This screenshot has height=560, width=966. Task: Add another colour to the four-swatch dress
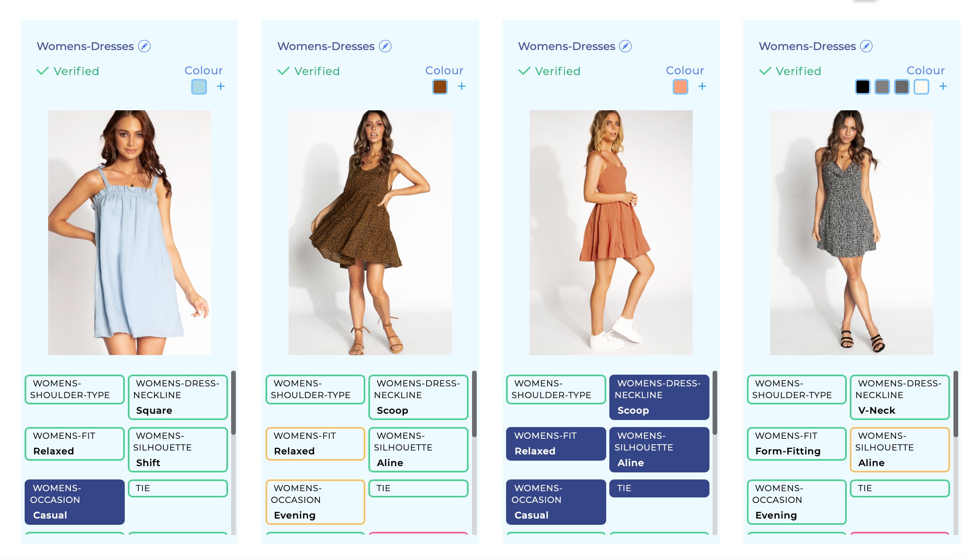943,86
